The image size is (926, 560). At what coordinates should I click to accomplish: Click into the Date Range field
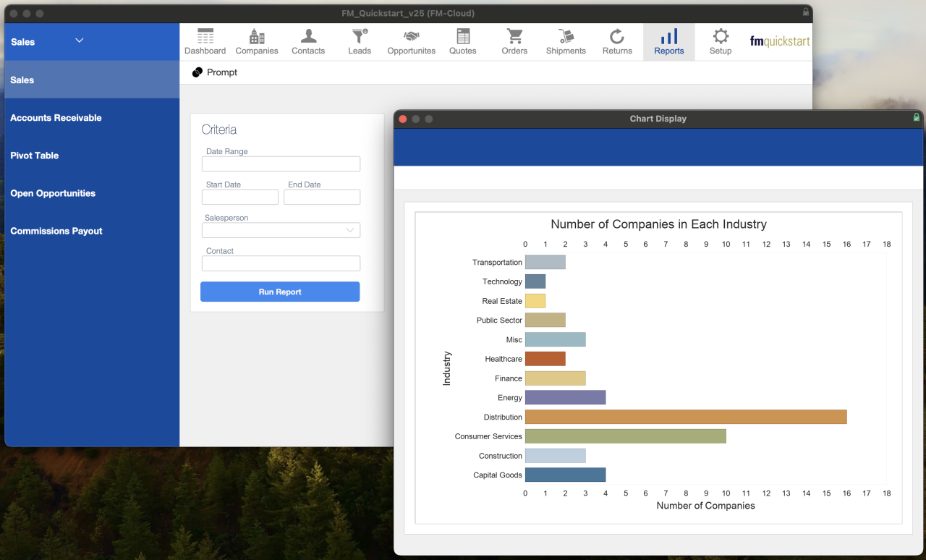click(x=281, y=164)
